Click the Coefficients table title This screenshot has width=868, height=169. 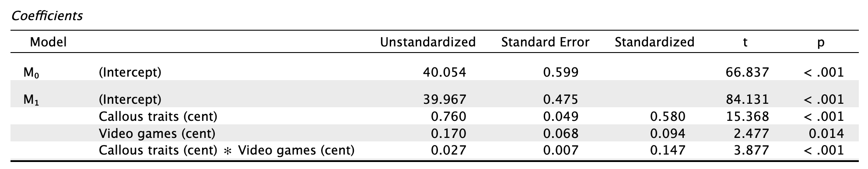tap(47, 17)
